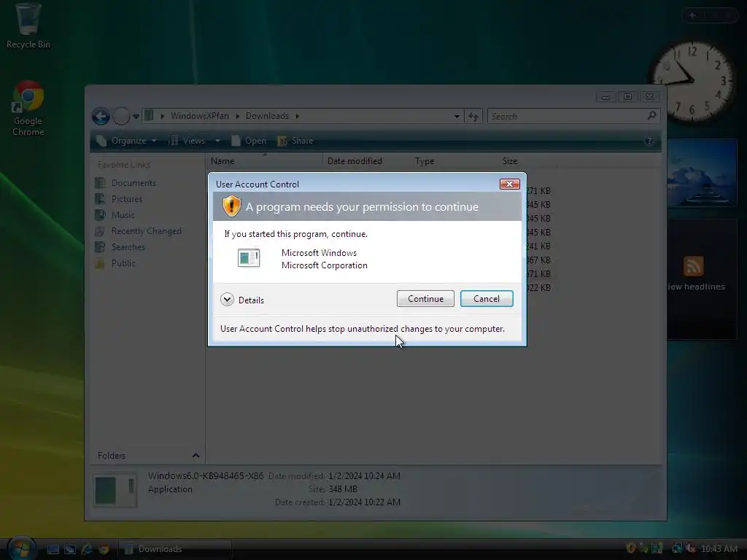Click the magnifier icon in the Search box
This screenshot has height=560, width=747.
[x=651, y=116]
